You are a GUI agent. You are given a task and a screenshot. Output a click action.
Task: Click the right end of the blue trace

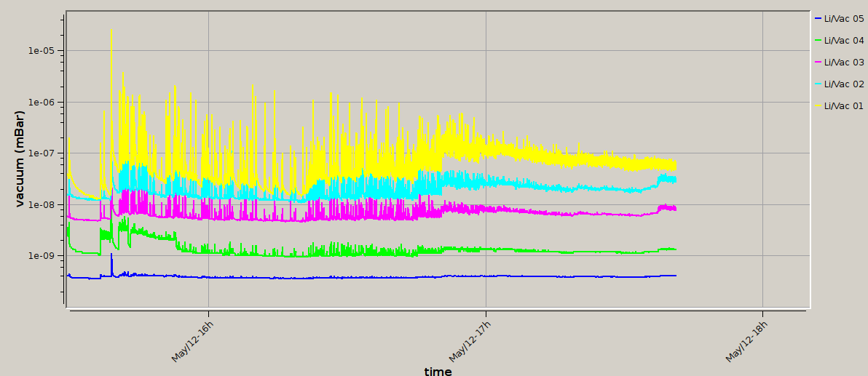click(676, 276)
